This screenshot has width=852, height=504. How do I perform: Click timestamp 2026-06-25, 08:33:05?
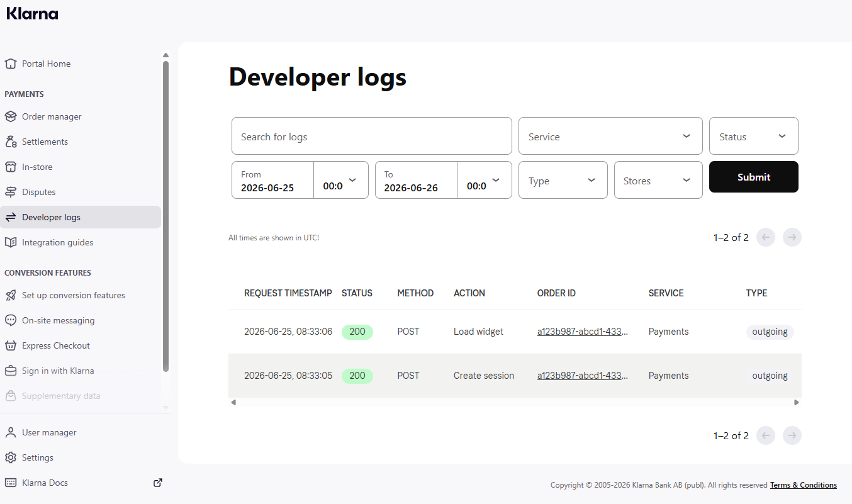tap(288, 376)
